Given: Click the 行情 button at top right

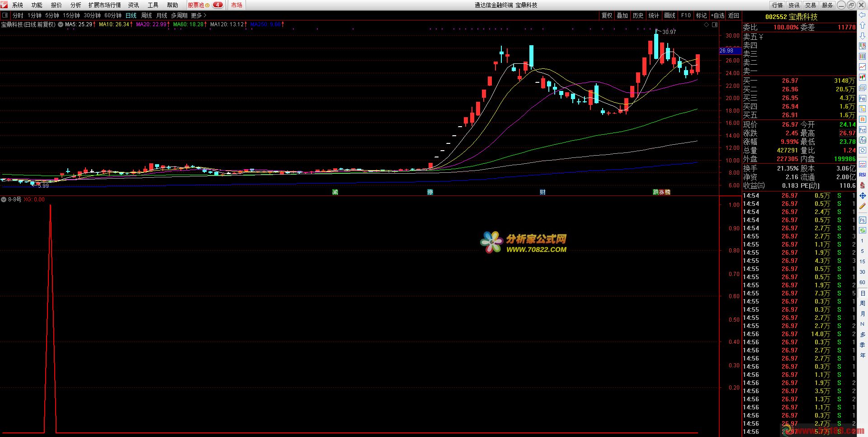Looking at the screenshot, I should tap(778, 5).
